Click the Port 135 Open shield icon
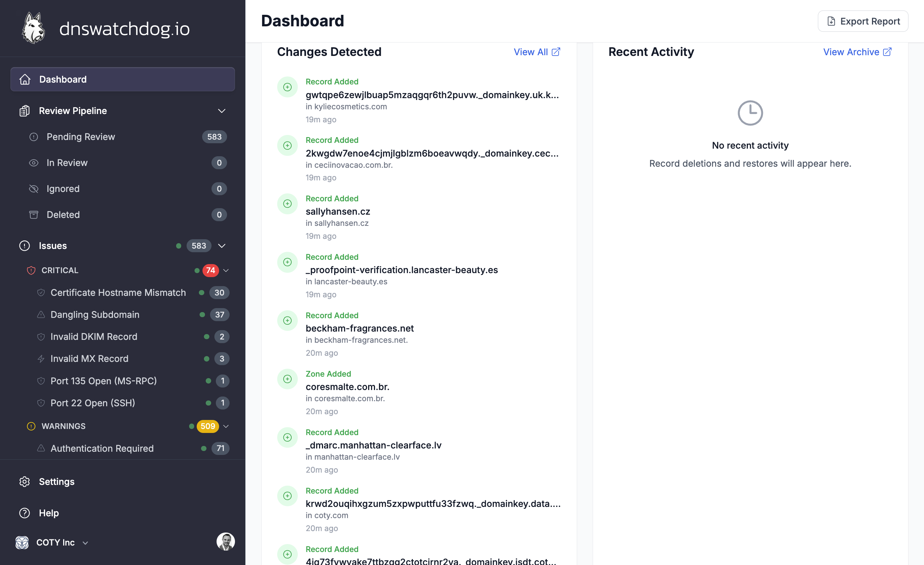 pyautogui.click(x=41, y=381)
